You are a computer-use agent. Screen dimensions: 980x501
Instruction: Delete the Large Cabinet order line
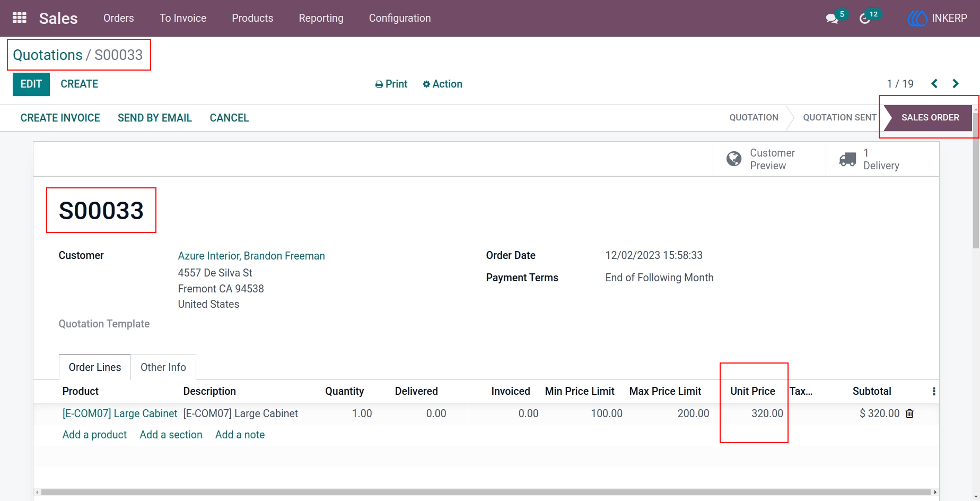click(910, 413)
